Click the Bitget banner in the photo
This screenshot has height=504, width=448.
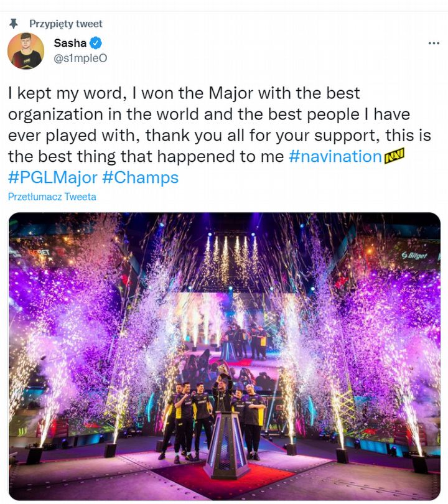[x=414, y=256]
